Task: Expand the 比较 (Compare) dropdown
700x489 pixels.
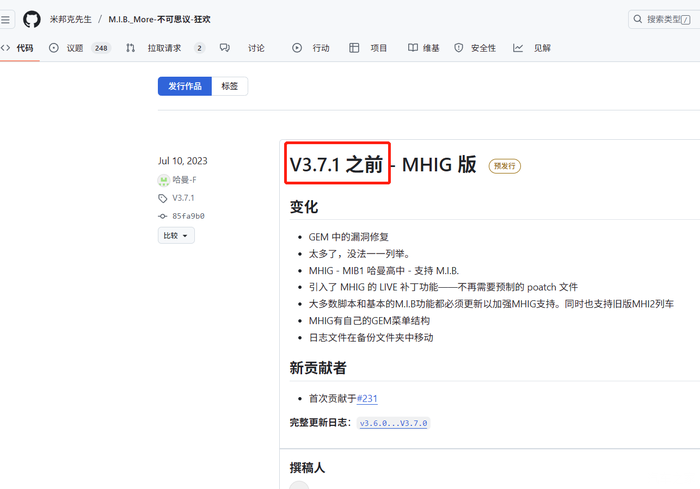Action: pyautogui.click(x=176, y=236)
